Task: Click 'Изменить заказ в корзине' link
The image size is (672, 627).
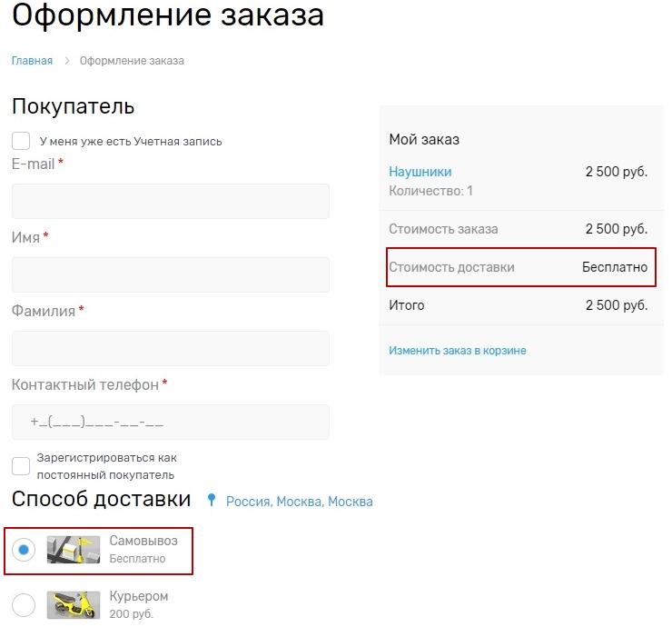Action: point(457,350)
